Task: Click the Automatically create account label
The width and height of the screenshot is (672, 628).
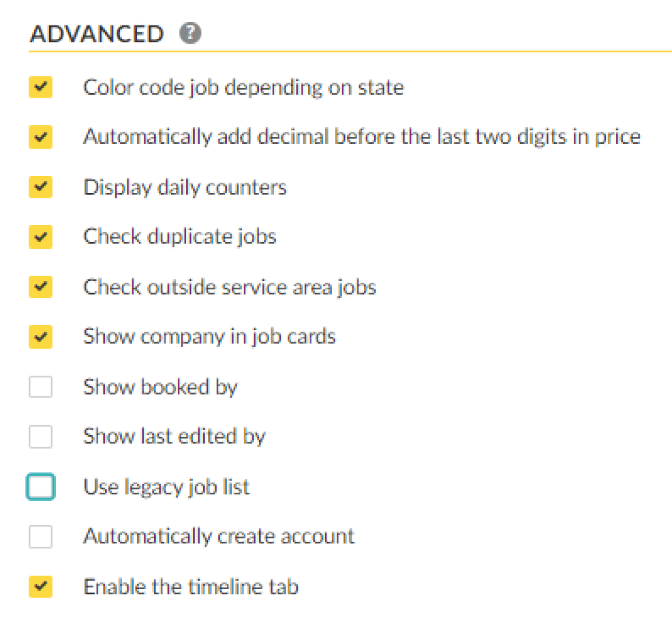Action: coord(219,537)
